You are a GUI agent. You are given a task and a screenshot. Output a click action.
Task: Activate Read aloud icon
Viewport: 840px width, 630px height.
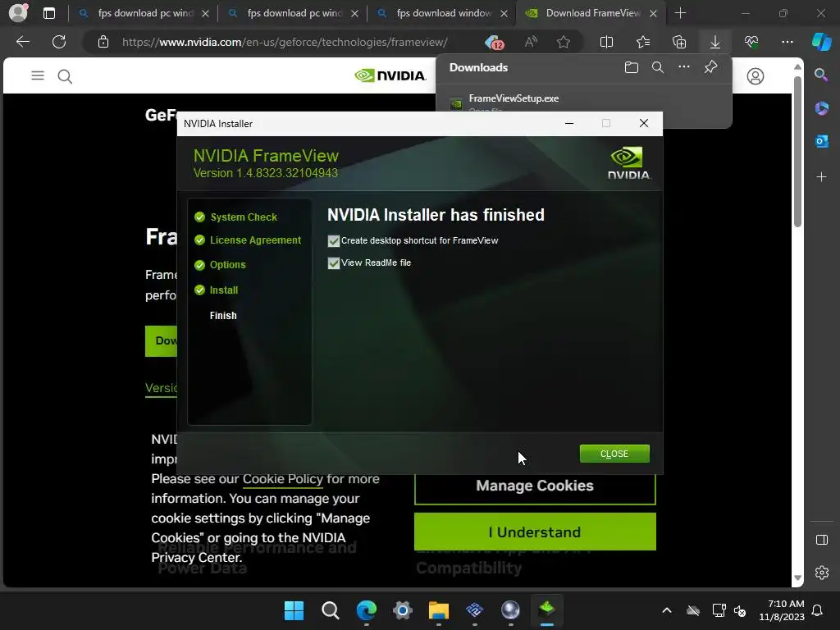pyautogui.click(x=531, y=42)
